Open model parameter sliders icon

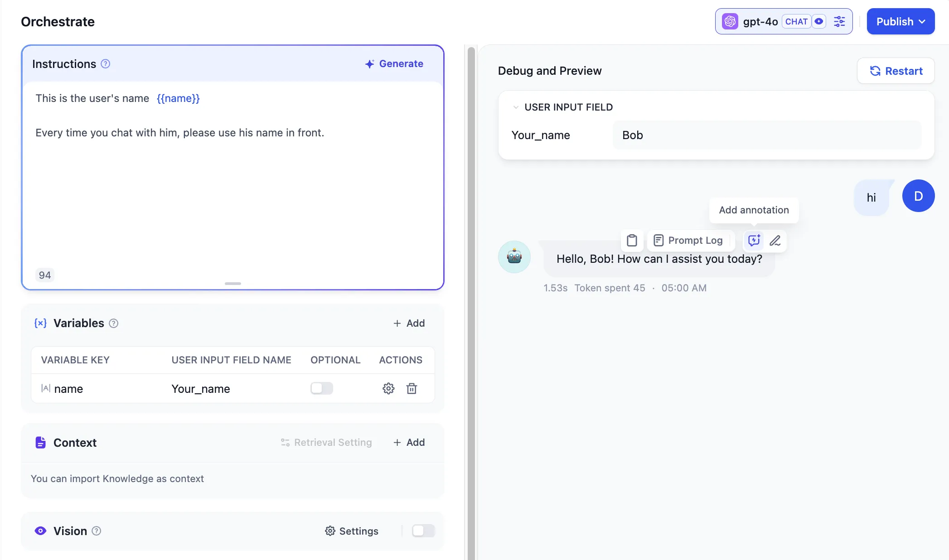(839, 22)
